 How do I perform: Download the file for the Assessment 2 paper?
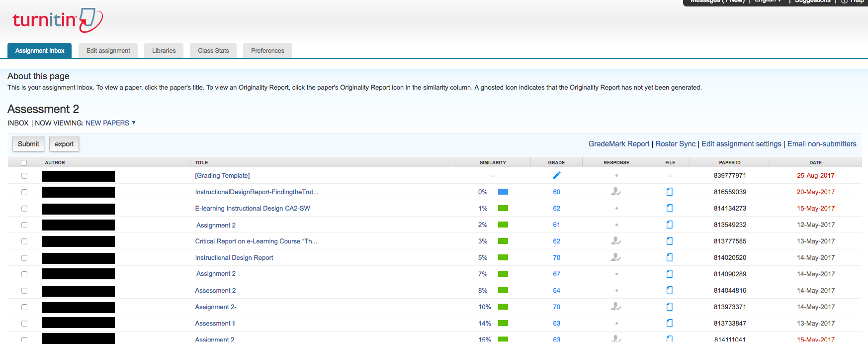pyautogui.click(x=670, y=290)
